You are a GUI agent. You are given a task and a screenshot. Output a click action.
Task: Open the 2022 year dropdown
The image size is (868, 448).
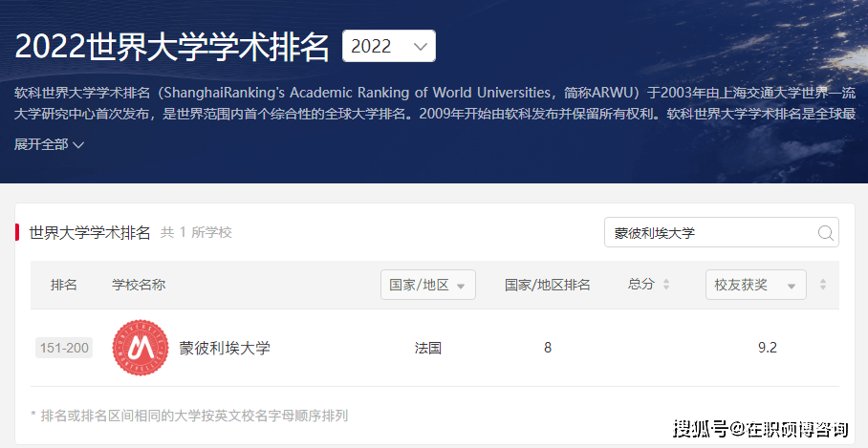pos(388,46)
